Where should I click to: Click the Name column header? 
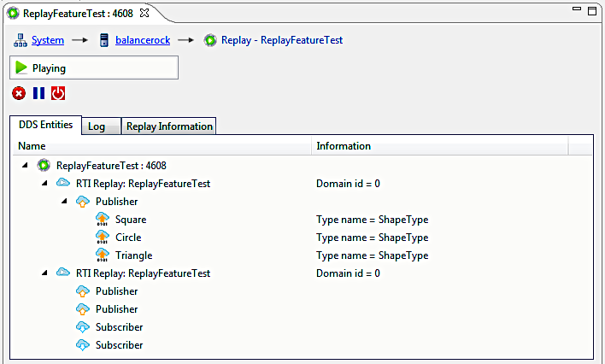click(x=162, y=146)
